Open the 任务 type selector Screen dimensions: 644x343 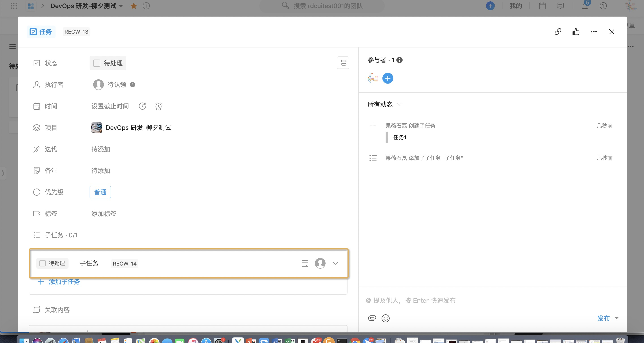pyautogui.click(x=41, y=32)
